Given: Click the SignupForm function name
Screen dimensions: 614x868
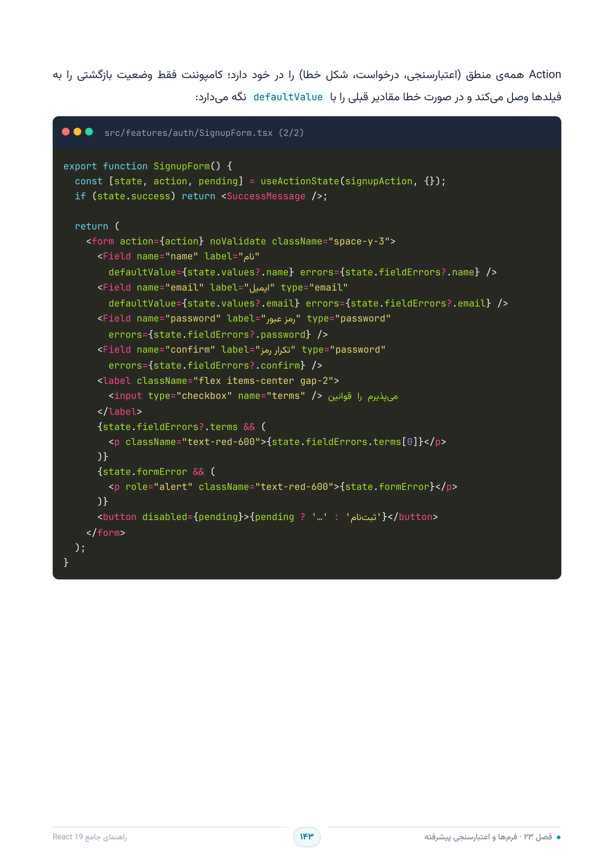Looking at the screenshot, I should (x=182, y=166).
